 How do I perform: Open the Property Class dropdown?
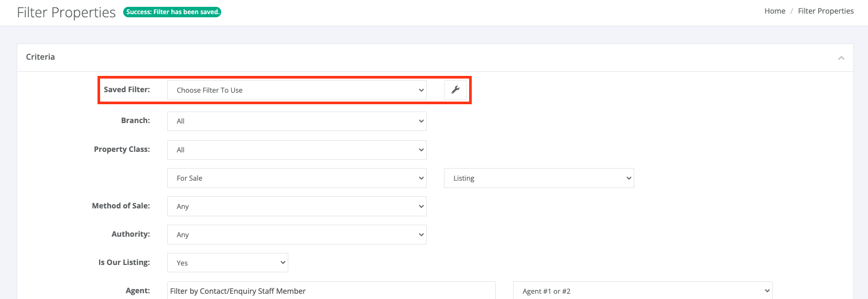[x=297, y=150]
